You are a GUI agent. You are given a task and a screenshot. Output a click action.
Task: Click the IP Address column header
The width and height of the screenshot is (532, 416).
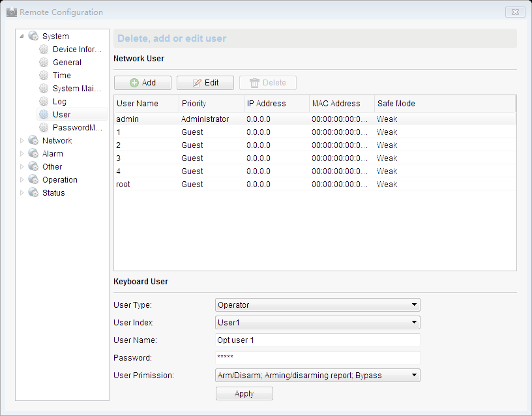coord(276,104)
